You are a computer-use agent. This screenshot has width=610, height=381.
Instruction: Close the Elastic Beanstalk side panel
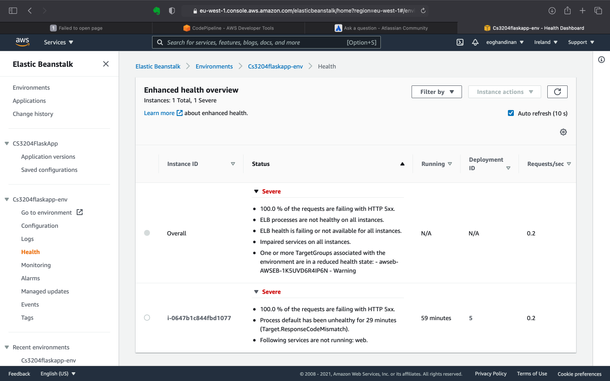point(106,64)
